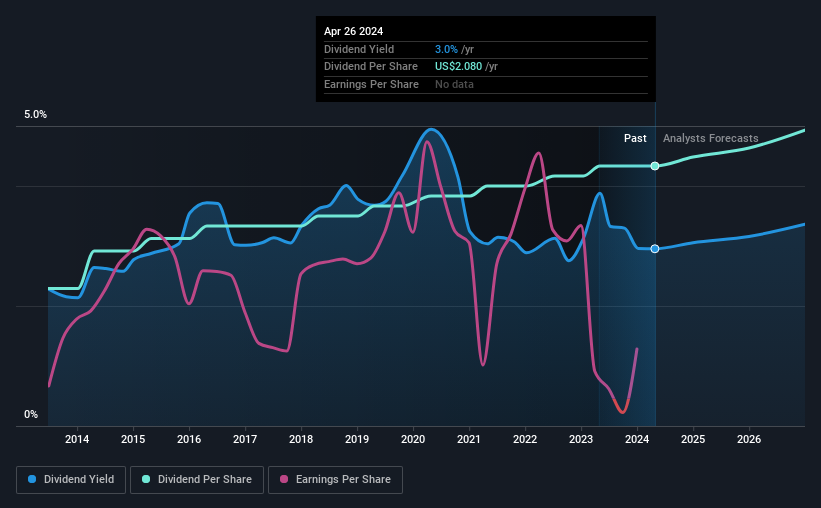Click the teal Dividend Per Share legend dot
The width and height of the screenshot is (821, 508).
click(x=146, y=479)
